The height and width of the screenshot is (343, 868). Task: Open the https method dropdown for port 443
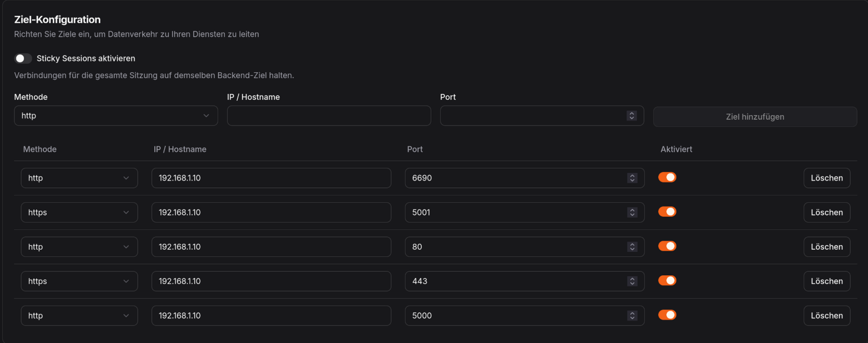tap(79, 281)
